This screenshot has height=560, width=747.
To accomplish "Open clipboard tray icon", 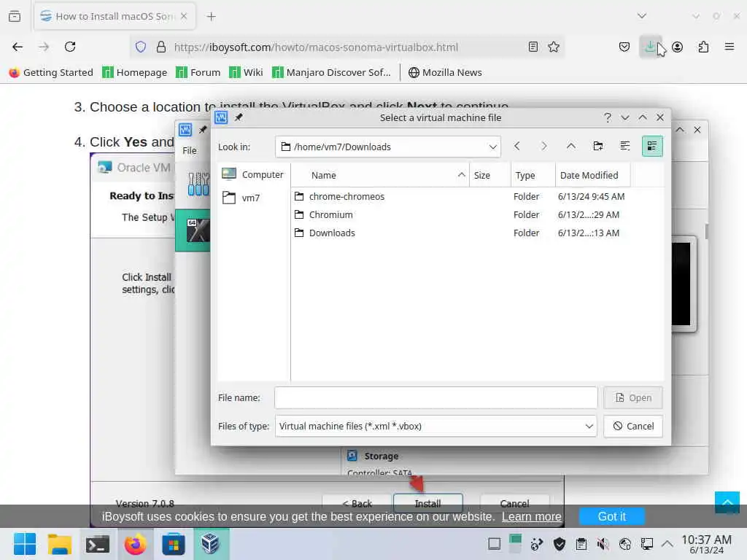I will tap(581, 544).
